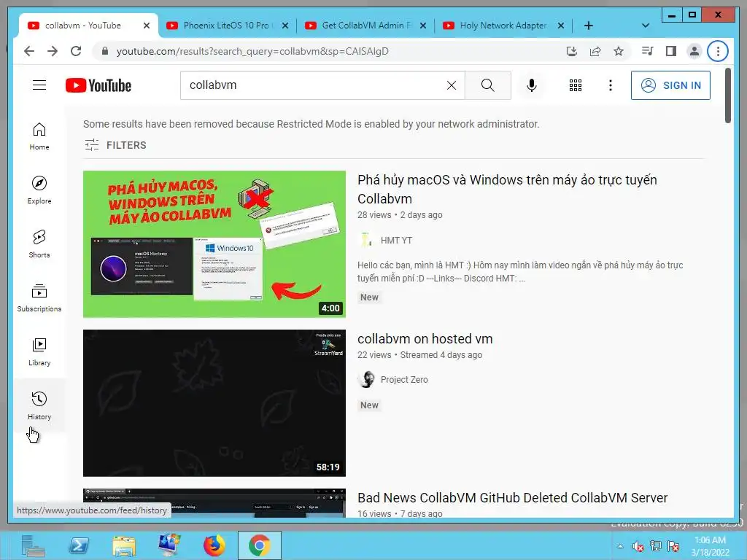Close the Holy Network Adapter tab

[561, 26]
